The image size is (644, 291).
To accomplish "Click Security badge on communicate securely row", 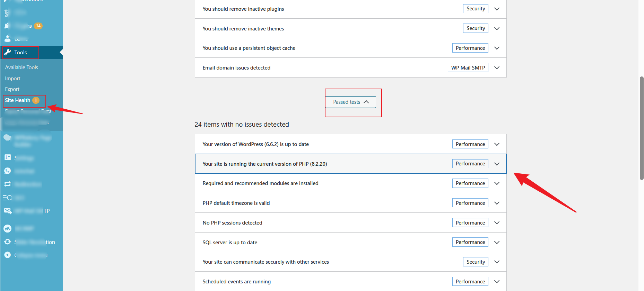I will 476,262.
